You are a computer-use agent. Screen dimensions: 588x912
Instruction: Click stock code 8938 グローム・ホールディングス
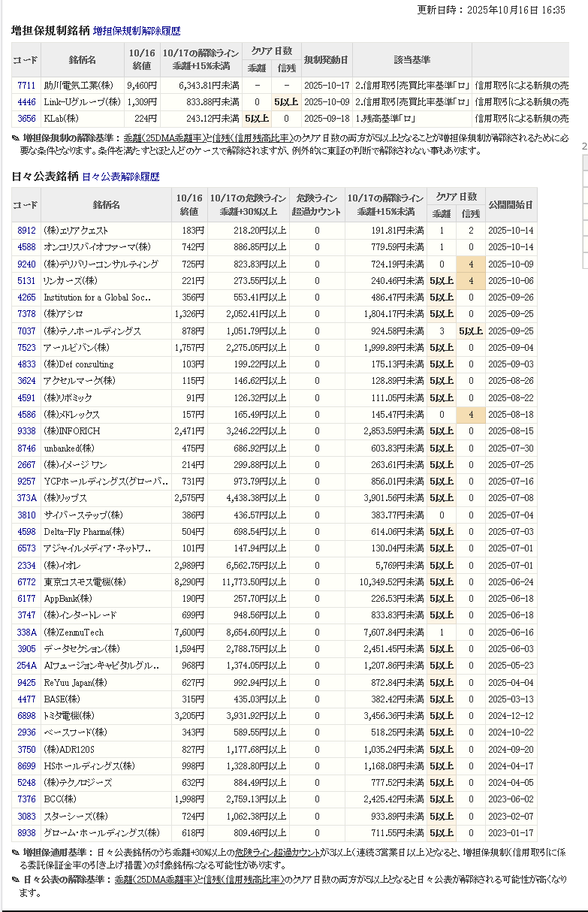pyautogui.click(x=26, y=833)
